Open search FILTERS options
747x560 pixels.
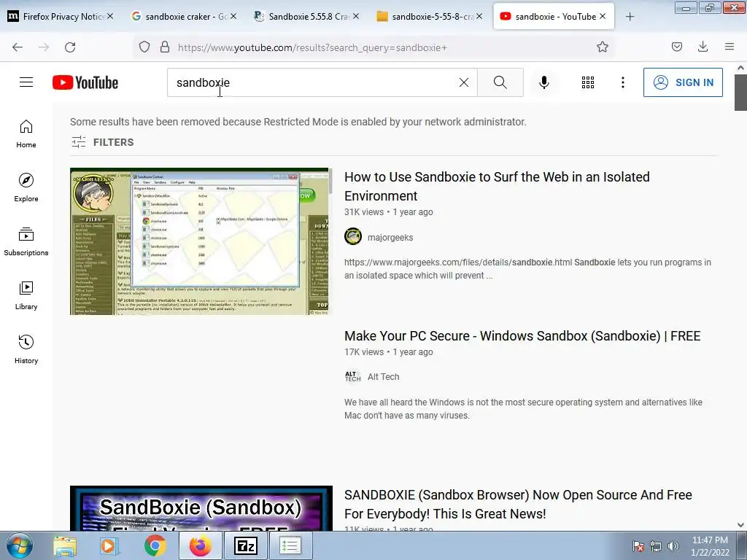tap(103, 142)
